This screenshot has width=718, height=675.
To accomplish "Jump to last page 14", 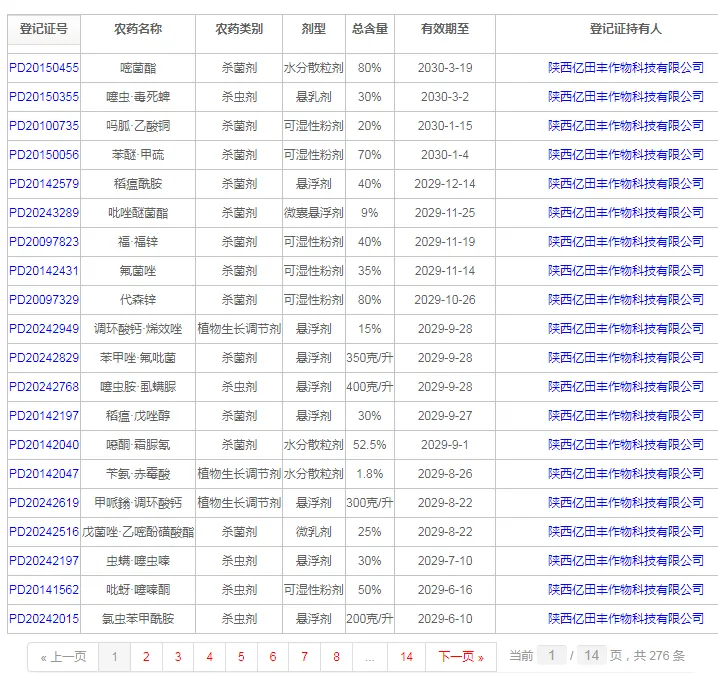I will point(407,657).
